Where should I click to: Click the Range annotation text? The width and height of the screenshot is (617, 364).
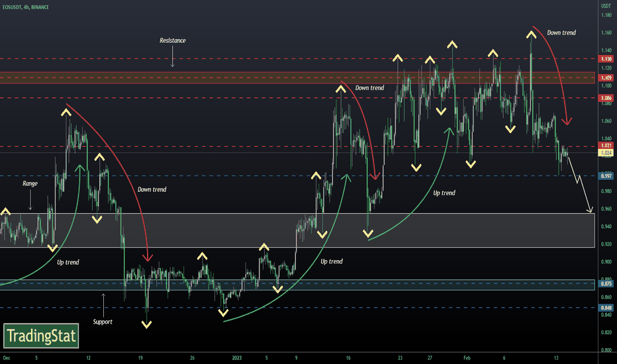[x=30, y=184]
